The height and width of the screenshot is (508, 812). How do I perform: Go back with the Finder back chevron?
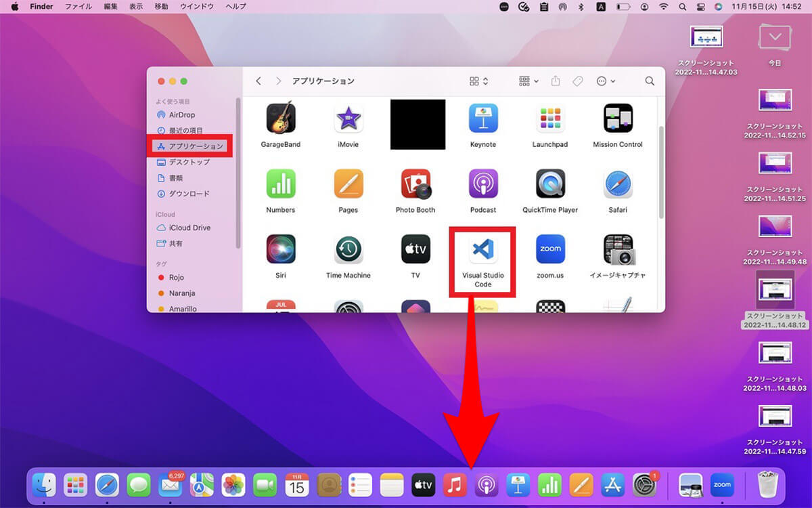click(258, 81)
